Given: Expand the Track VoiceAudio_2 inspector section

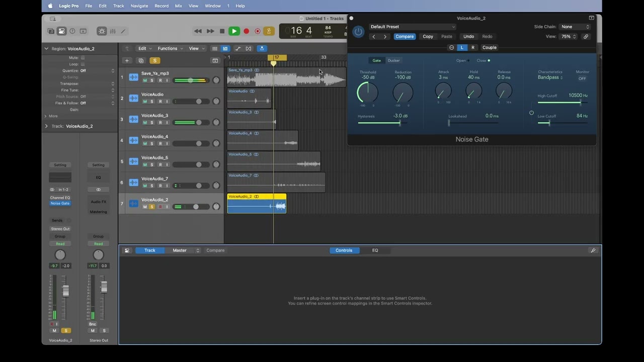Looking at the screenshot, I should 46,126.
